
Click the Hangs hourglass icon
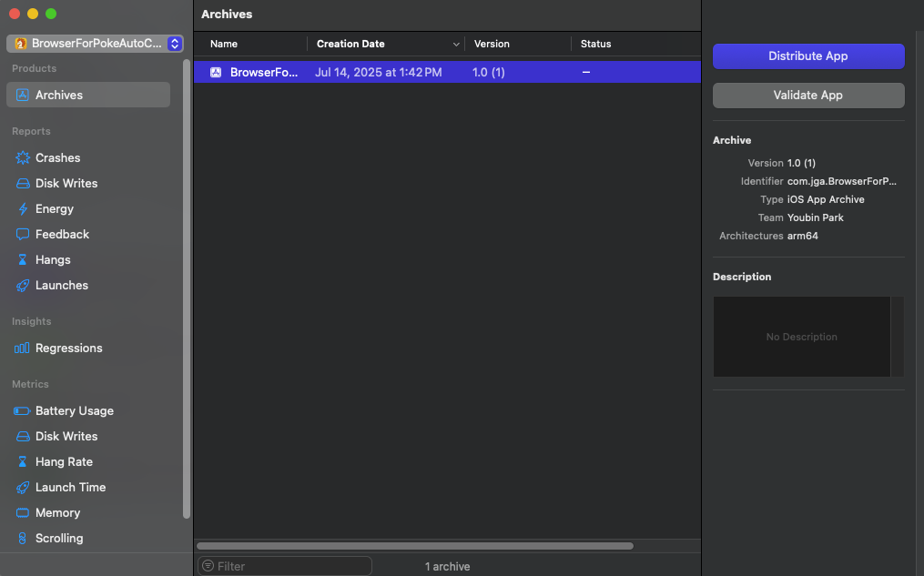(23, 259)
